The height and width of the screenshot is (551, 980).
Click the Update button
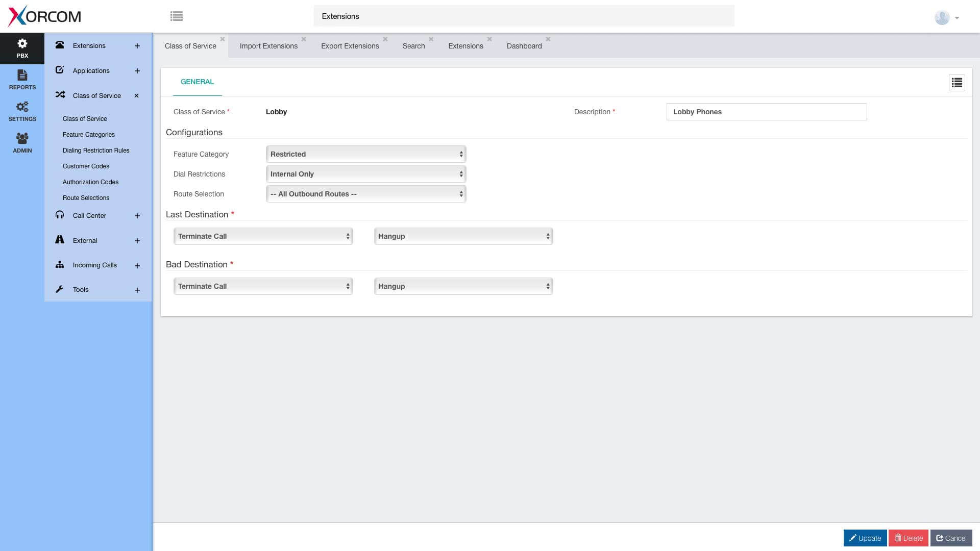[865, 538]
